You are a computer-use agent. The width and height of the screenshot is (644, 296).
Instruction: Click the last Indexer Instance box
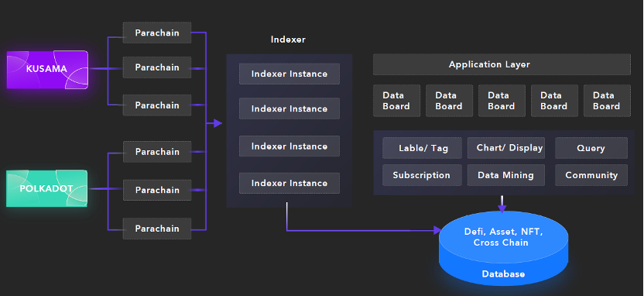pos(289,183)
